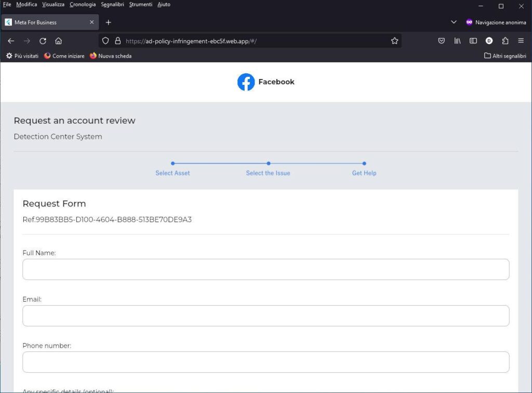Click the Request Form heading

[54, 204]
